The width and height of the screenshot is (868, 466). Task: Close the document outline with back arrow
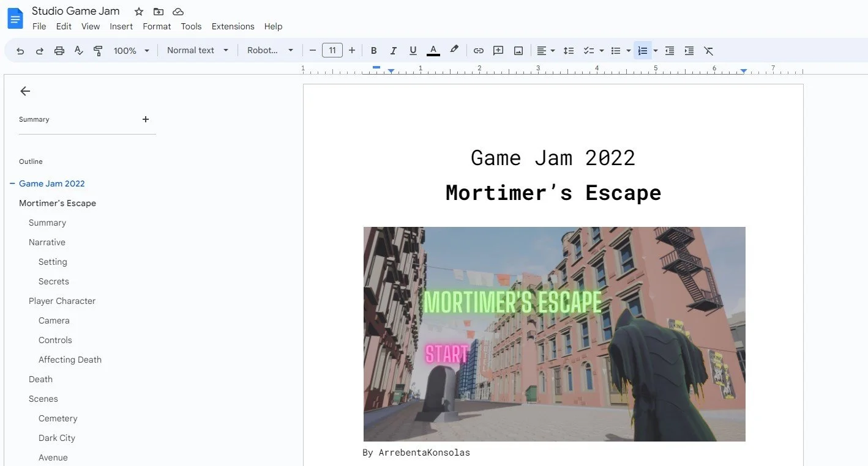pyautogui.click(x=25, y=91)
